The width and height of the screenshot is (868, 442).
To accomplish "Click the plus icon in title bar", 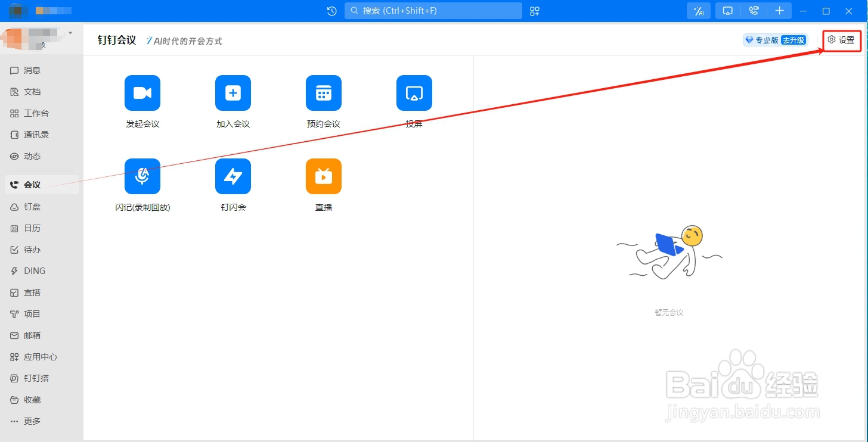I will point(779,11).
